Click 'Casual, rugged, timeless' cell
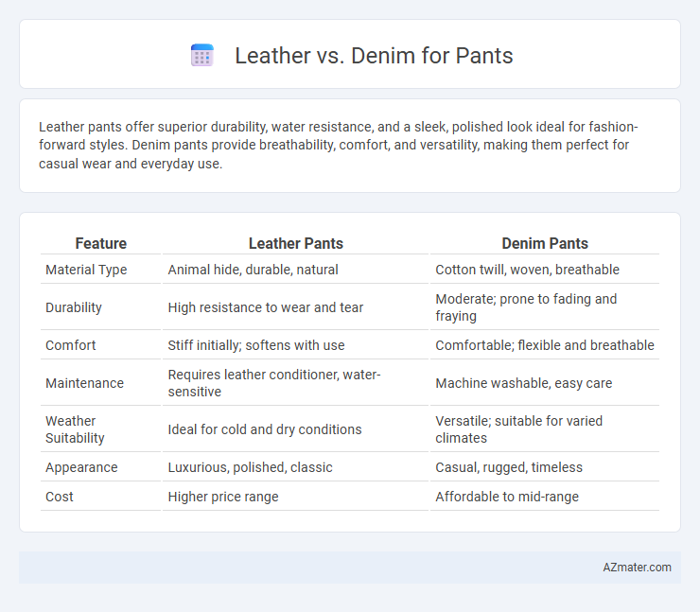 click(x=509, y=467)
